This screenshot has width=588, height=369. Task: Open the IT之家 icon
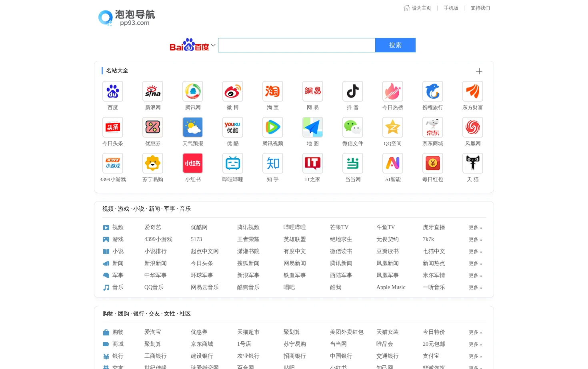[313, 163]
